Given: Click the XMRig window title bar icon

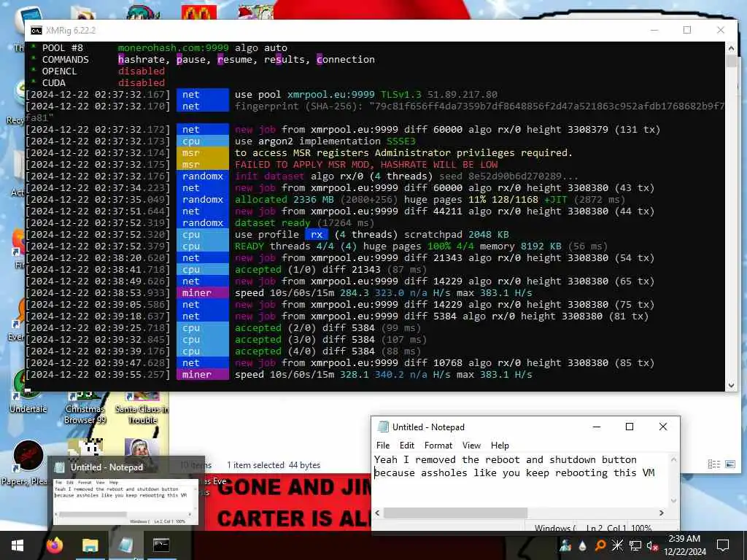Looking at the screenshot, I should click(36, 31).
